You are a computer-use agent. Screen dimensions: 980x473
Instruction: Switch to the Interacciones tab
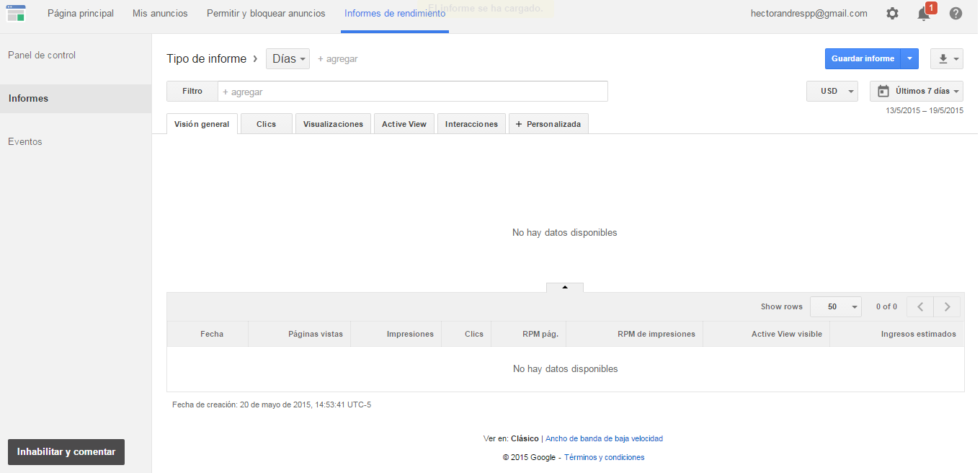(471, 124)
